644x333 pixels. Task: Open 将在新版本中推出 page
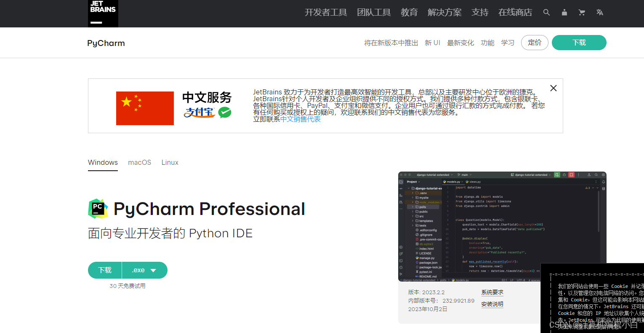click(x=391, y=43)
